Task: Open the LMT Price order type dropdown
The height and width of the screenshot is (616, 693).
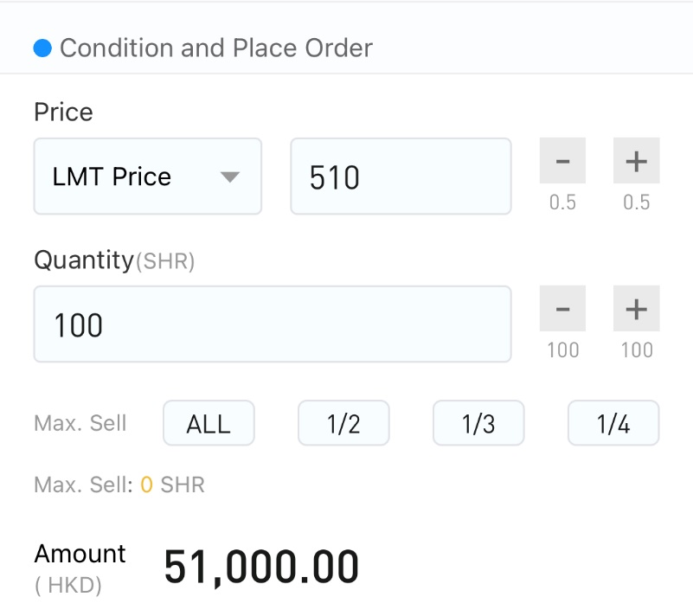Action: 148,176
